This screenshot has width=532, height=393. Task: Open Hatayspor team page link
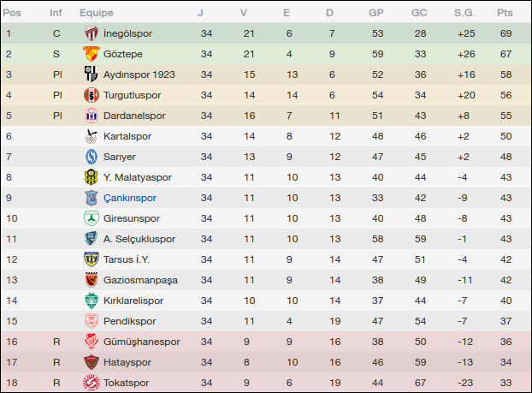(x=129, y=362)
